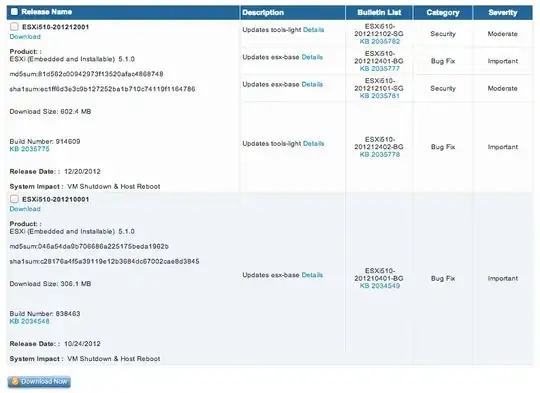Screen dimensions: 540x393
Task: Click Download link under ESXi510-201210001
Action: click(x=25, y=209)
